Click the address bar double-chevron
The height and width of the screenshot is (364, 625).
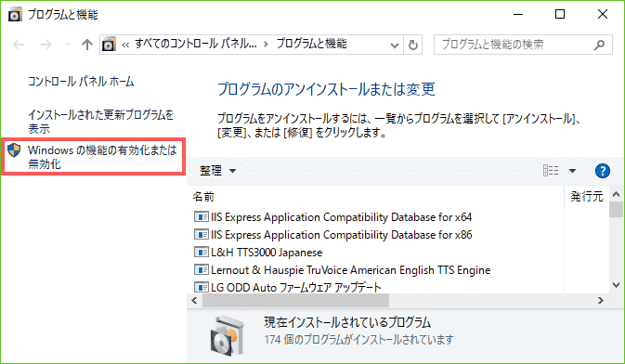tap(125, 45)
